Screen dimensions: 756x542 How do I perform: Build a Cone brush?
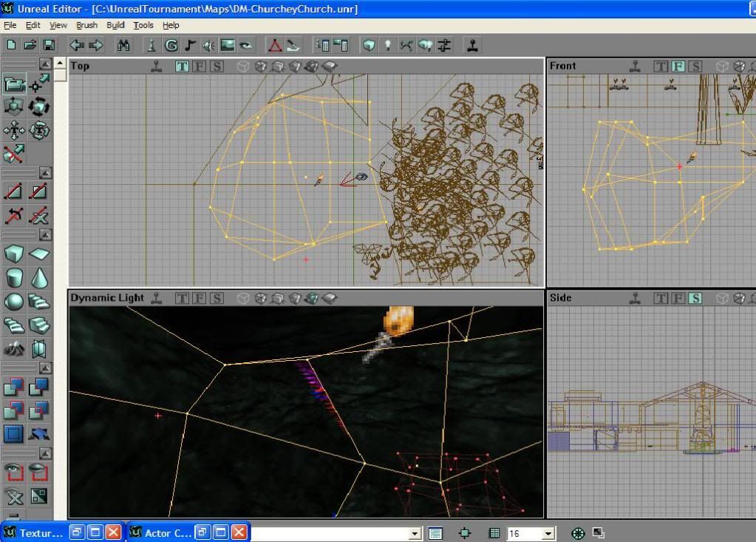[x=38, y=277]
